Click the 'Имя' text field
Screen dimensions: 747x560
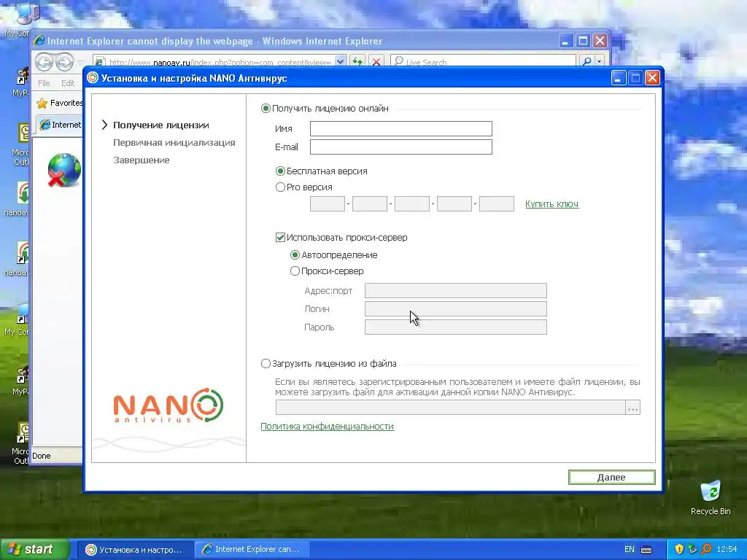click(400, 128)
